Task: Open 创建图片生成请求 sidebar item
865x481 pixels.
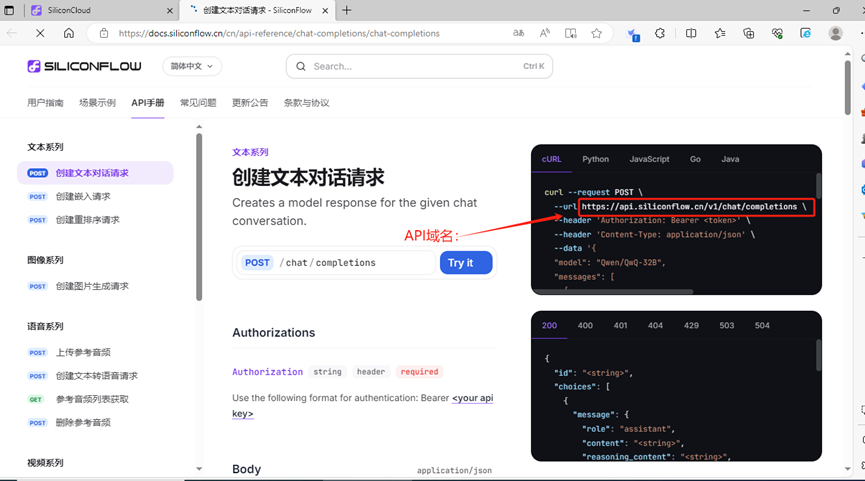Action: (x=95, y=286)
